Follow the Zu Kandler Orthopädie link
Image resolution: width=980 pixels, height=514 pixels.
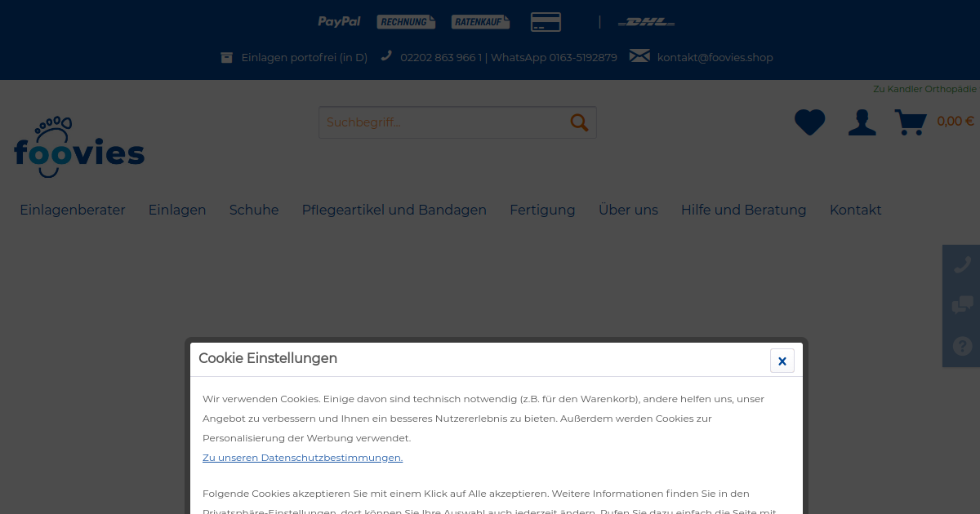tap(924, 89)
